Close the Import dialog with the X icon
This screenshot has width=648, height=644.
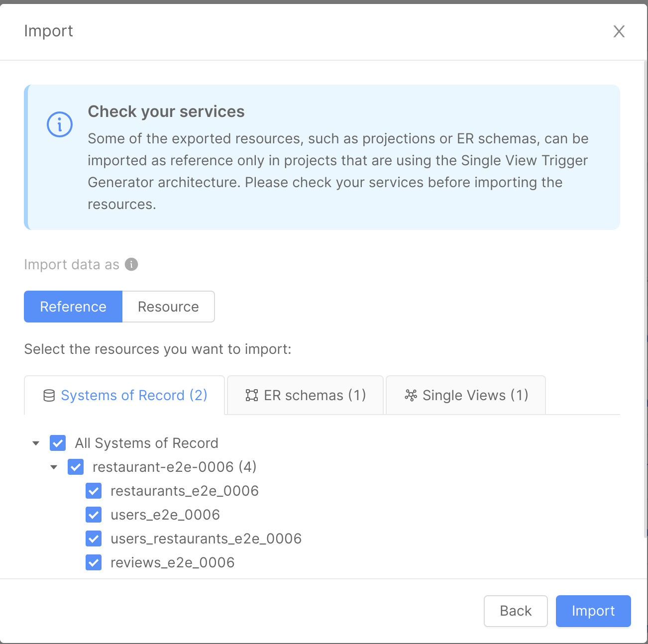pos(619,31)
